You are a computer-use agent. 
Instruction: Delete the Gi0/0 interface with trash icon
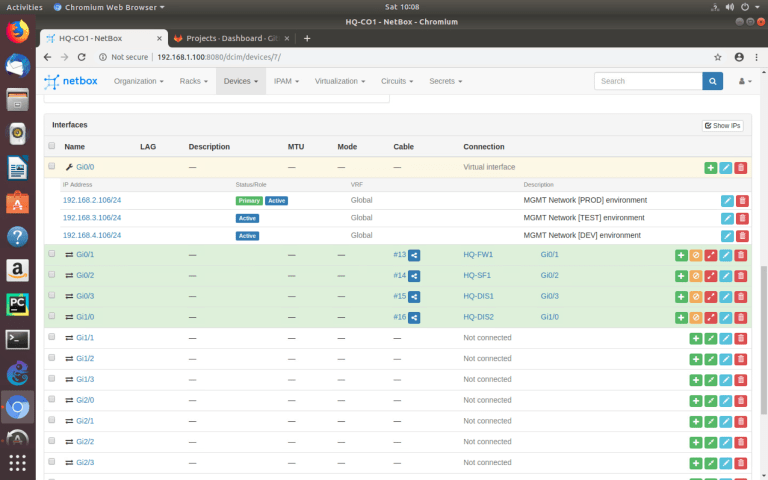[741, 168]
